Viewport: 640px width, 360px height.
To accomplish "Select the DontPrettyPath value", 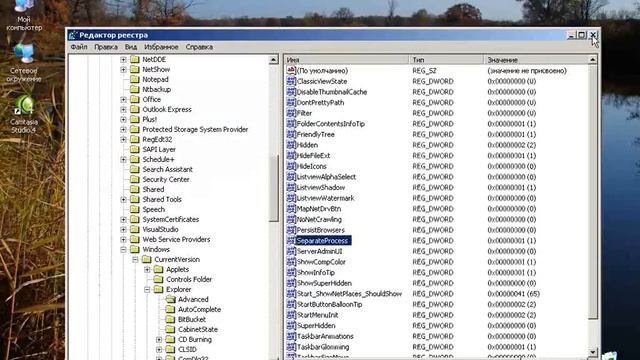I will [320, 102].
